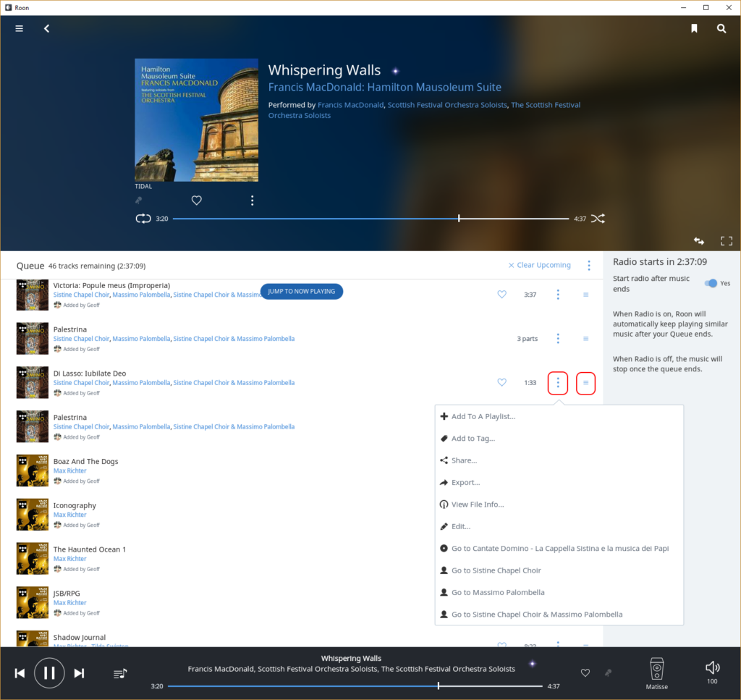Click the signal path star next to the title
The width and height of the screenshot is (741, 700).
396,71
